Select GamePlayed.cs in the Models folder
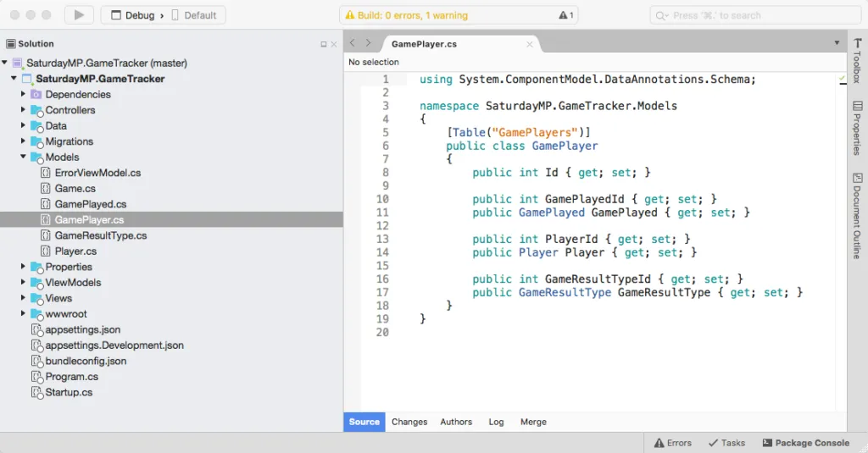This screenshot has height=453, width=868. click(x=90, y=204)
